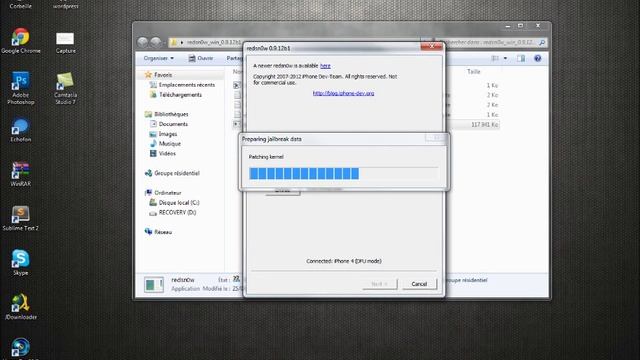The height and width of the screenshot is (360, 640).
Task: Minimize the Explorer window
Action: [x=508, y=26]
